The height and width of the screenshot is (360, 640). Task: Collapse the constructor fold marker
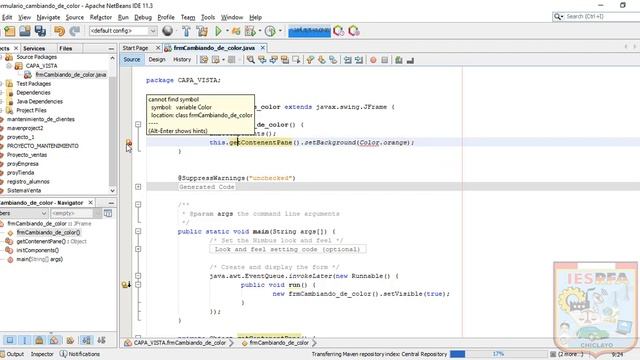pyautogui.click(x=138, y=124)
